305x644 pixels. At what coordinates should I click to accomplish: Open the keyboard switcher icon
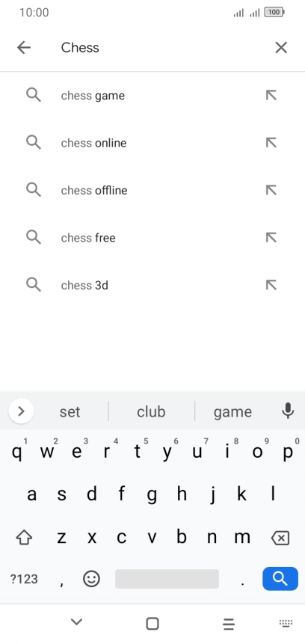point(286,624)
